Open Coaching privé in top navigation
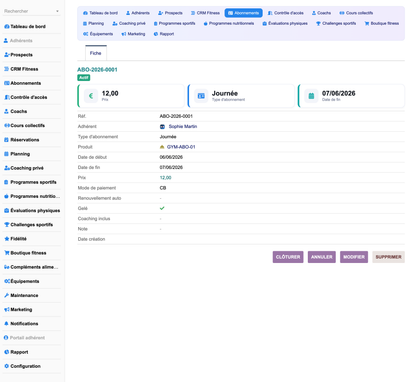Viewport: 416px width, 382px height. coord(129,23)
